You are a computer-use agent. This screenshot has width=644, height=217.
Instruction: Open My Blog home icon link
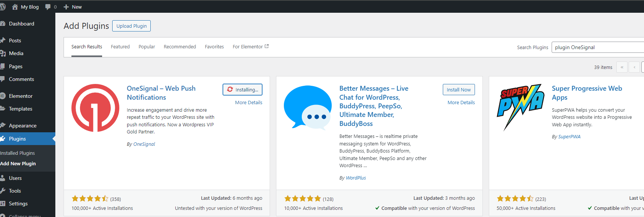[15, 7]
